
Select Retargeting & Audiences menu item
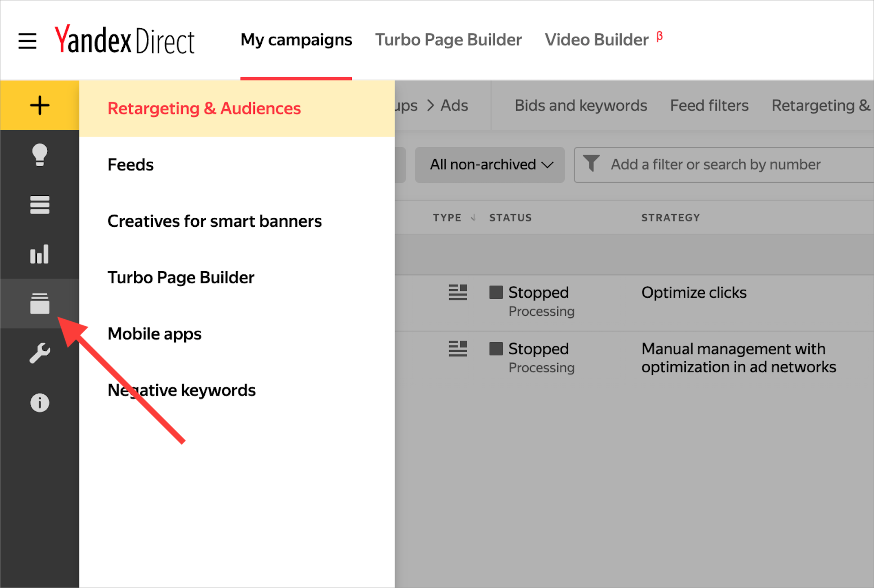204,108
